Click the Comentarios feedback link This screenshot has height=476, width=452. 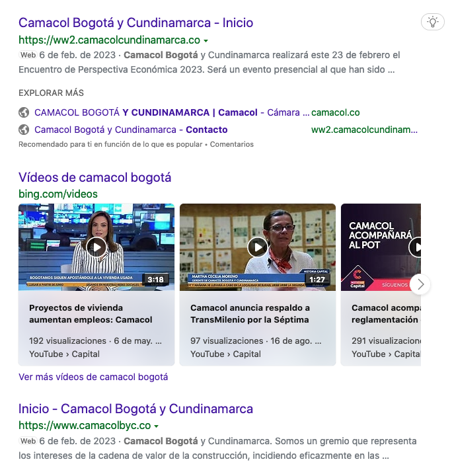231,144
